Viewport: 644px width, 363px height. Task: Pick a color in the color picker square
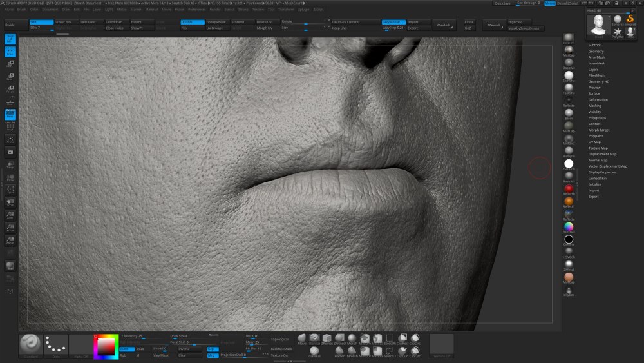click(x=106, y=346)
